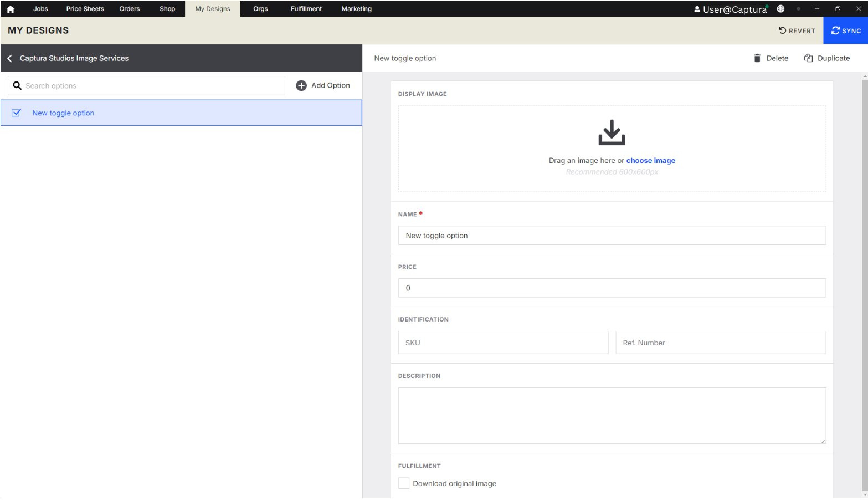Viewport: 868px width, 500px height.
Task: Click Duplicate option text
Action: (834, 58)
